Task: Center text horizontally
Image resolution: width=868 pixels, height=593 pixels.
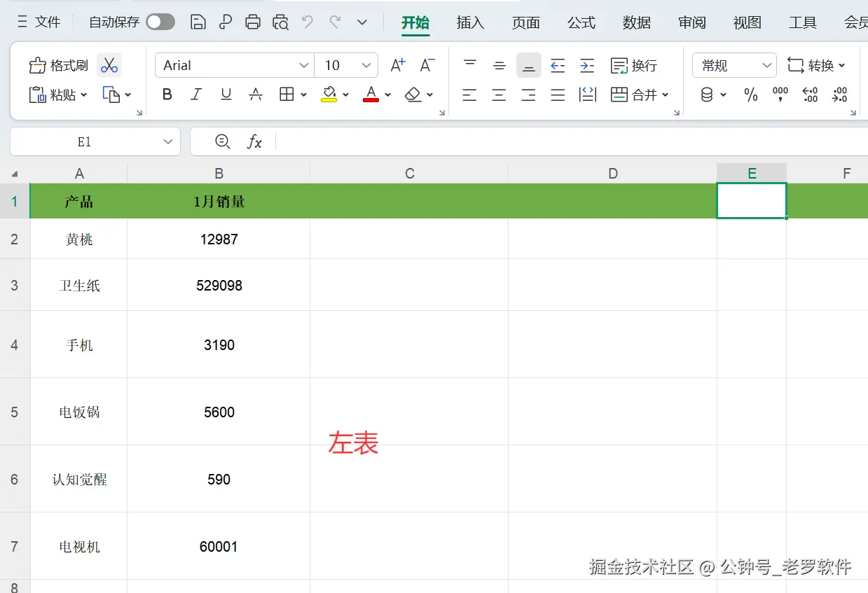Action: pyautogui.click(x=500, y=95)
